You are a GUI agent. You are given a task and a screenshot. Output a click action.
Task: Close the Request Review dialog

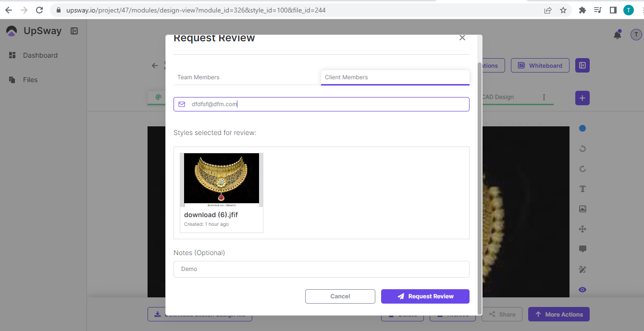(462, 38)
